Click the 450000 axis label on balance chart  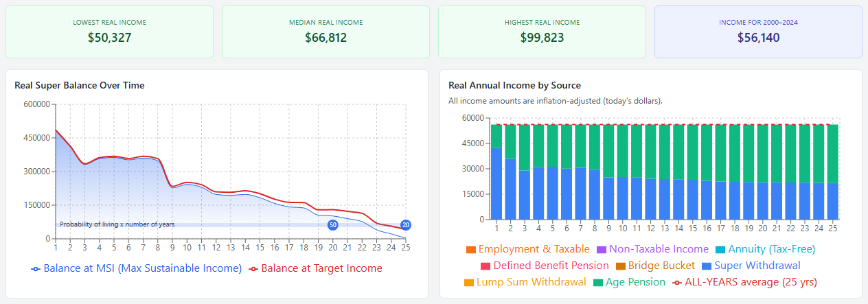point(38,138)
